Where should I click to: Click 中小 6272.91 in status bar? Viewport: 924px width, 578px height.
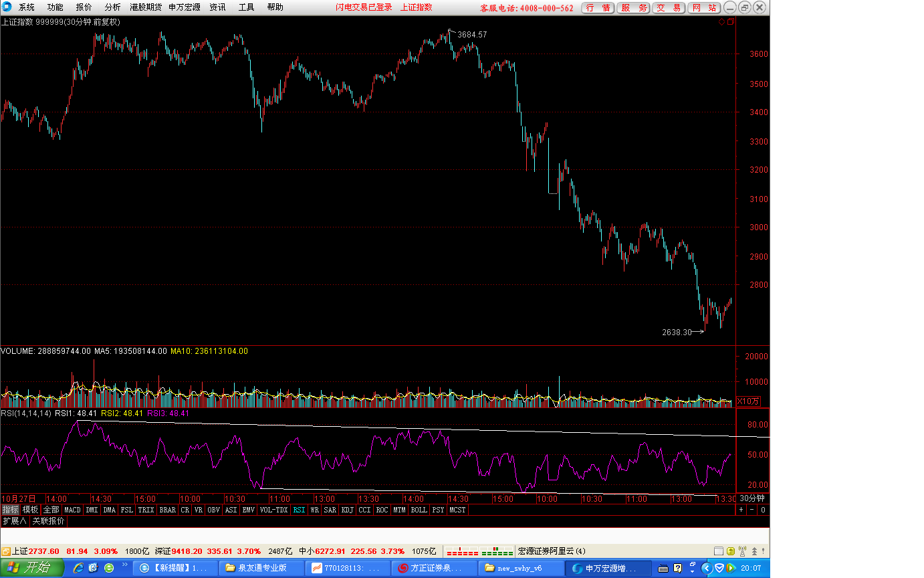[x=322, y=551]
